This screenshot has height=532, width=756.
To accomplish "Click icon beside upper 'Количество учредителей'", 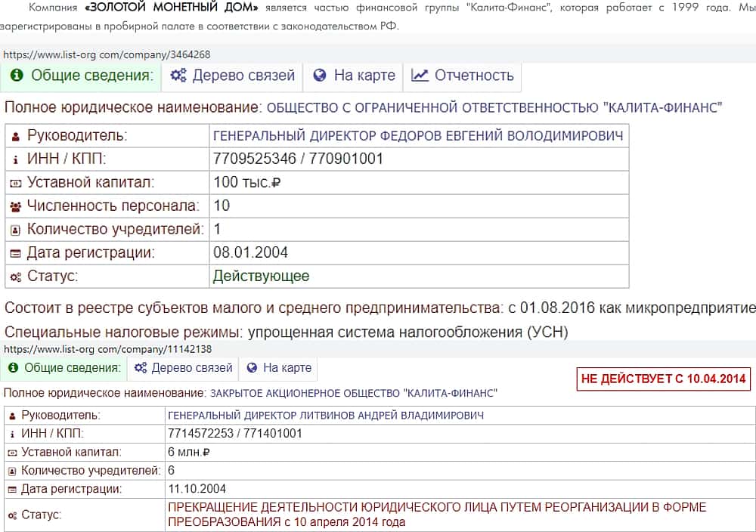I will (15, 230).
